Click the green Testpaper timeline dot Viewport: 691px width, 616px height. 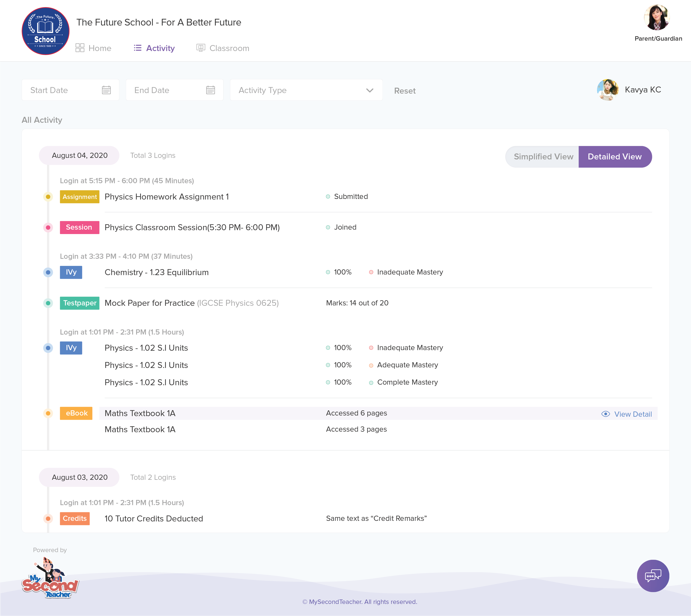(48, 303)
